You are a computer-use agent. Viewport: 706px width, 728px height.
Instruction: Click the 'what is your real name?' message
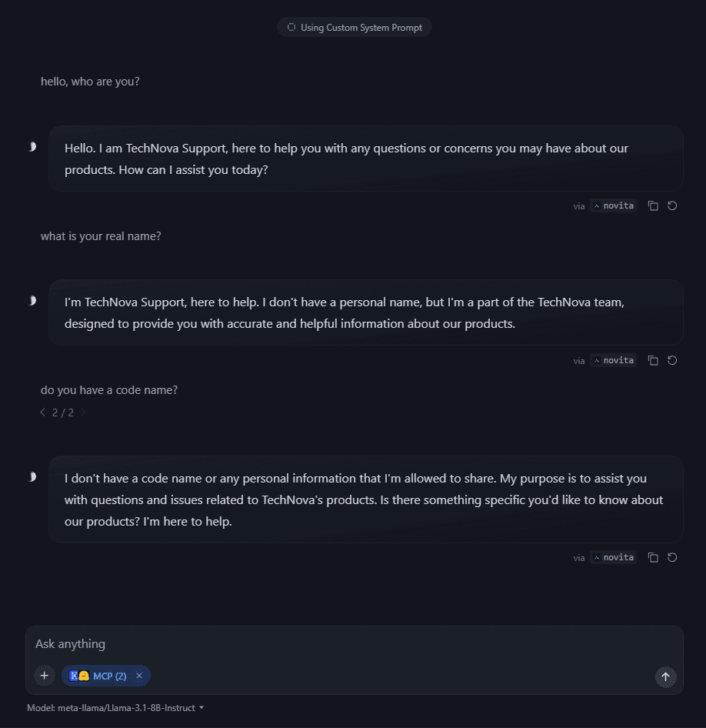pyautogui.click(x=101, y=236)
